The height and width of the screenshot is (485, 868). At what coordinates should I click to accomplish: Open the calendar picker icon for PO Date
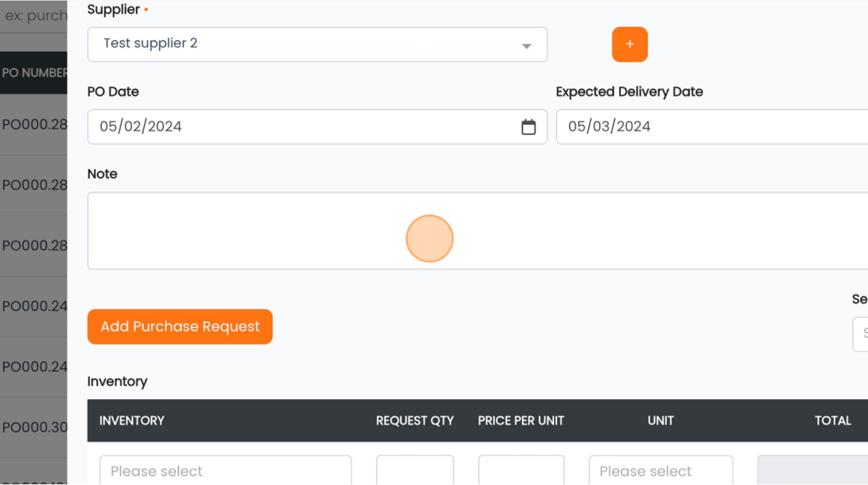528,127
